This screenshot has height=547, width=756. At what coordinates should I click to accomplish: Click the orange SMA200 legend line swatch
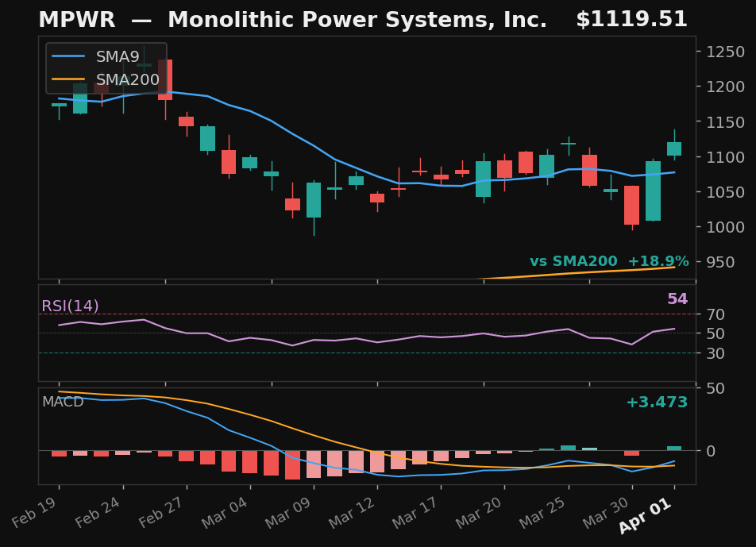(68, 79)
